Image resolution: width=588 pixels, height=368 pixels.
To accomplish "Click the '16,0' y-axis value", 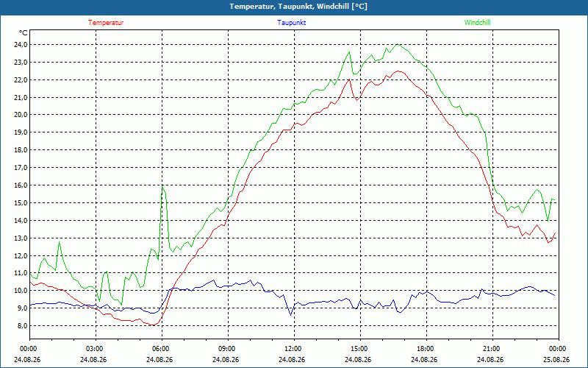I will tap(21, 185).
